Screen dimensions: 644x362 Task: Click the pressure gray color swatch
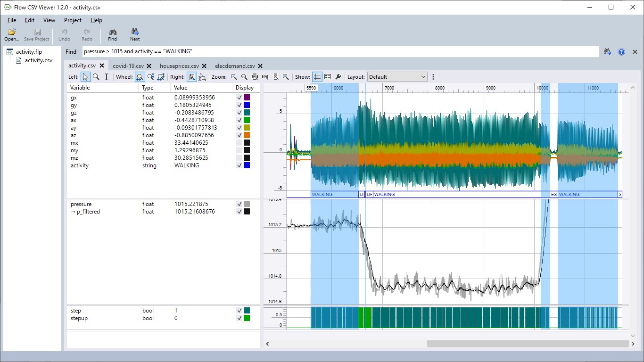pyautogui.click(x=247, y=204)
